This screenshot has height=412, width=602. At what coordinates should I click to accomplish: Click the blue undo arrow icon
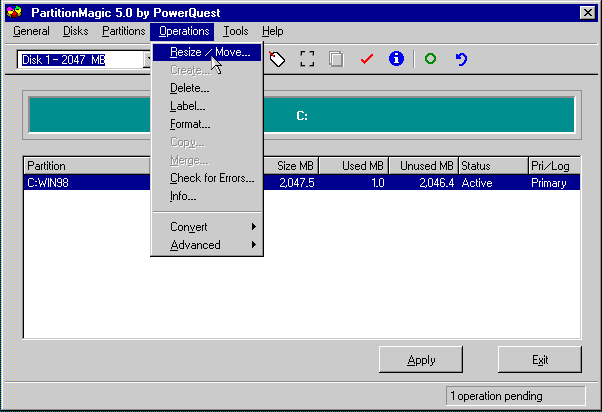(461, 59)
